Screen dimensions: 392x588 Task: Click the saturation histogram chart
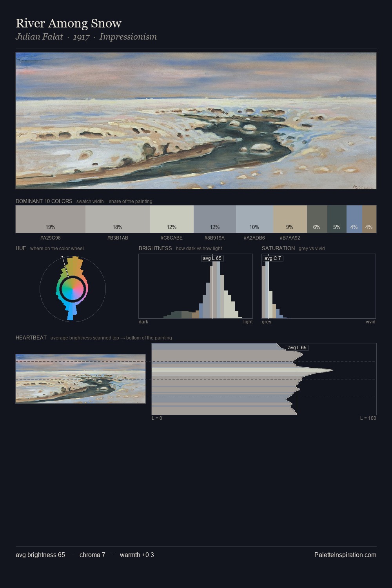click(x=319, y=286)
